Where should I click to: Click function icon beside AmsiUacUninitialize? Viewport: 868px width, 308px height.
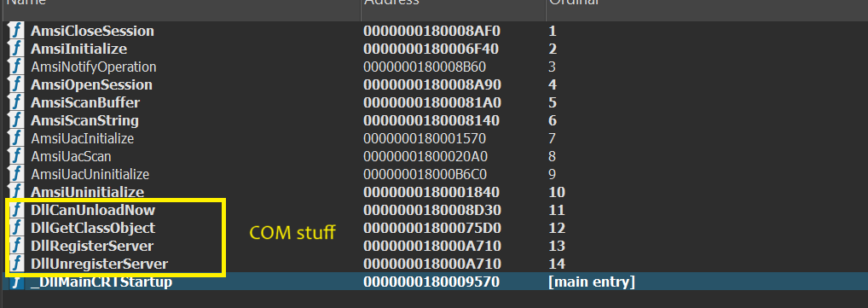[x=16, y=175]
